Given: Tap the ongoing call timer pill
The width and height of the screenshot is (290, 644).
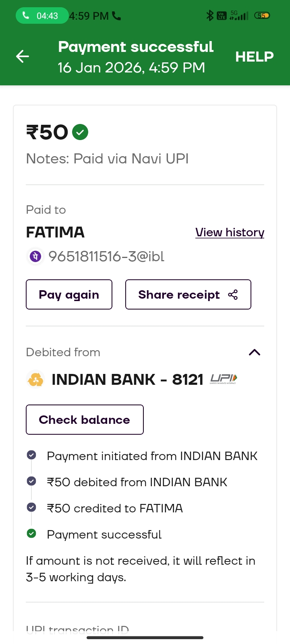Looking at the screenshot, I should tap(41, 16).
